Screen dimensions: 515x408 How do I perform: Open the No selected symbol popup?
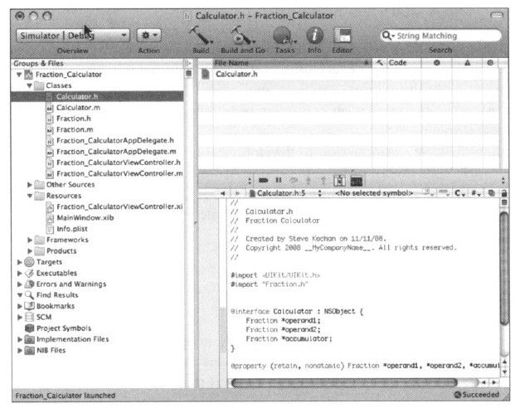pos(374,193)
